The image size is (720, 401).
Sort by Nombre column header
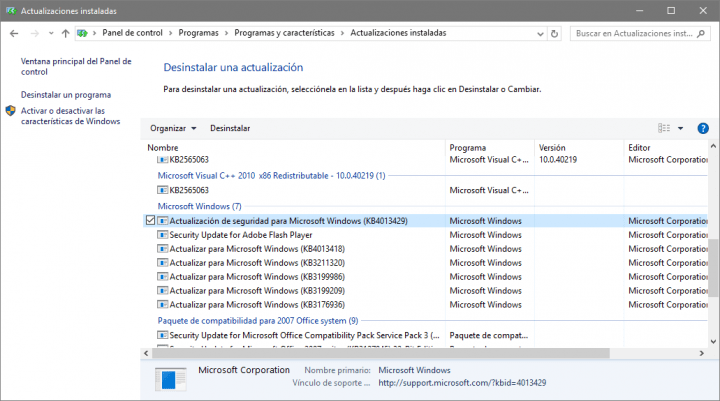tap(163, 147)
